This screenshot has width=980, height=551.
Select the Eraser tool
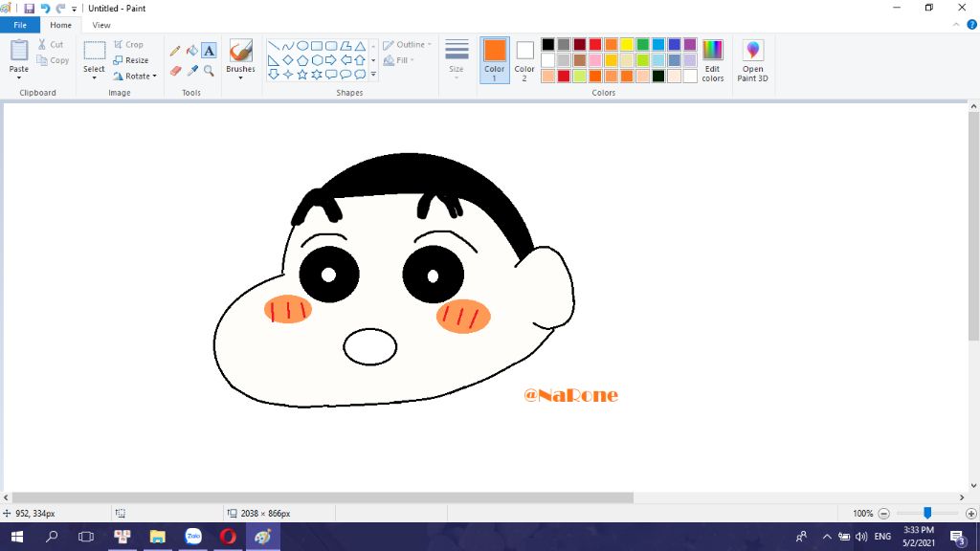(x=175, y=71)
